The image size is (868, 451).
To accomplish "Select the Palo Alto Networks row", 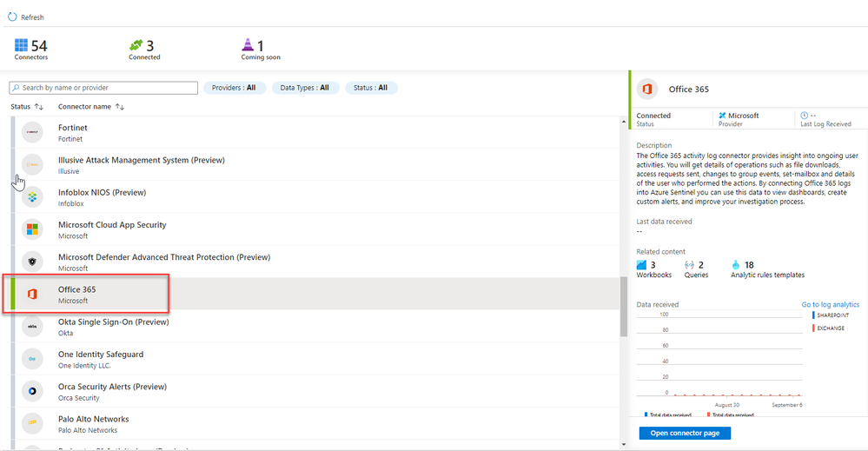I will pyautogui.click(x=315, y=423).
